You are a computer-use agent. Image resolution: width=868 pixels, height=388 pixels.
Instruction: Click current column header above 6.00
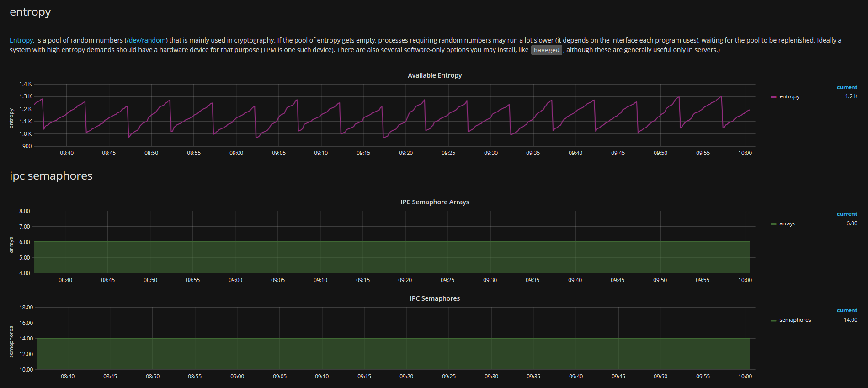[x=847, y=214]
